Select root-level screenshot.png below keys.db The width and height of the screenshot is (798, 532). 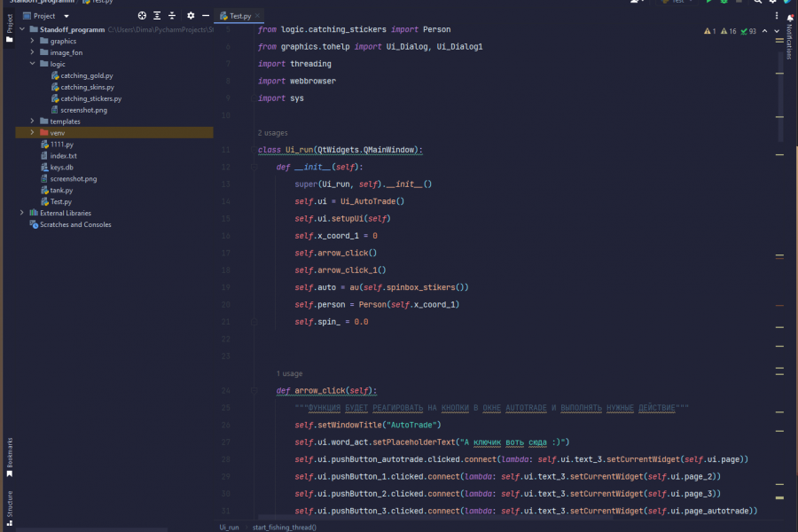74,179
